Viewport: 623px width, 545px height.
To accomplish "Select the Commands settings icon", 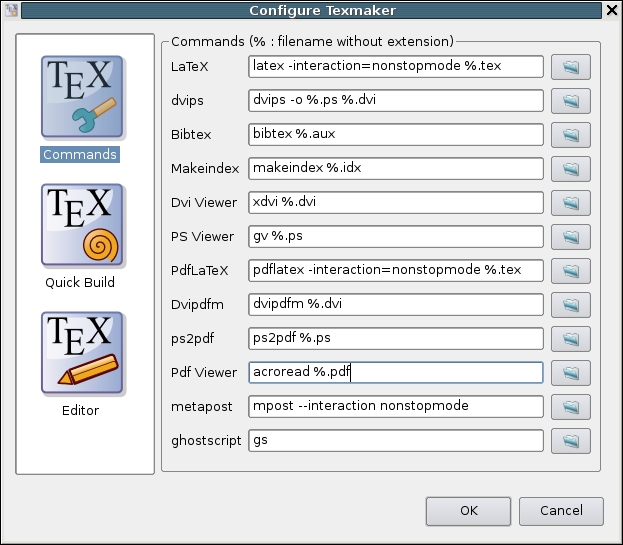I will pyautogui.click(x=81, y=97).
